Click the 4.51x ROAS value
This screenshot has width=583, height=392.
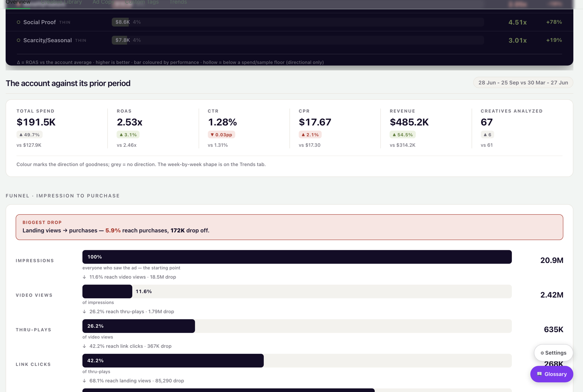click(517, 22)
